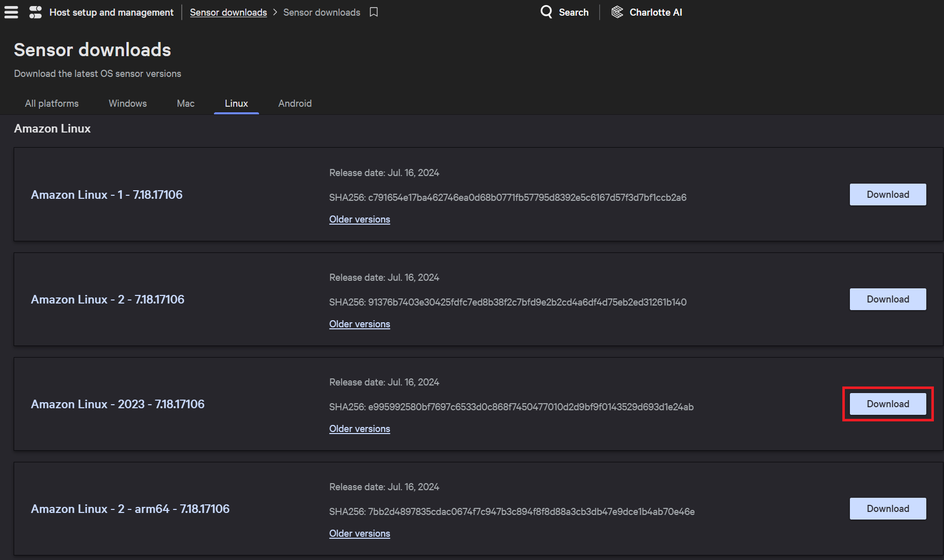944x560 pixels.
Task: Open Older versions for Amazon Linux 2023
Action: click(360, 428)
